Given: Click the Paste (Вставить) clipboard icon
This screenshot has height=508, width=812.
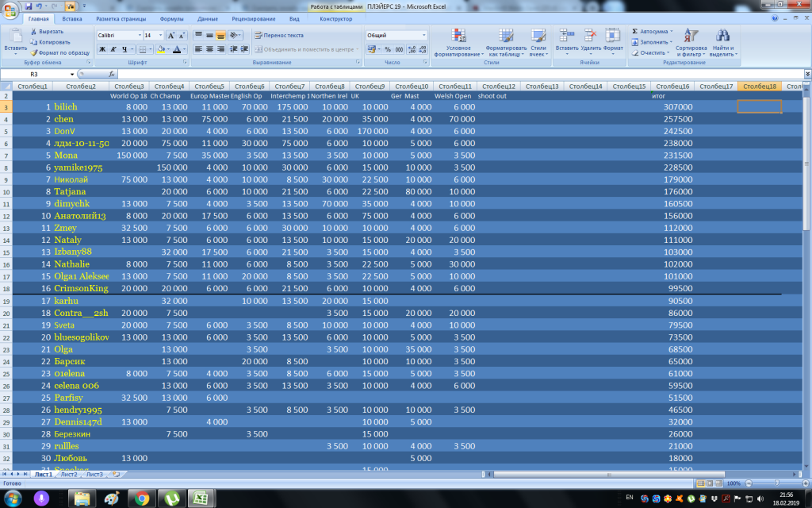Looking at the screenshot, I should 14,37.
